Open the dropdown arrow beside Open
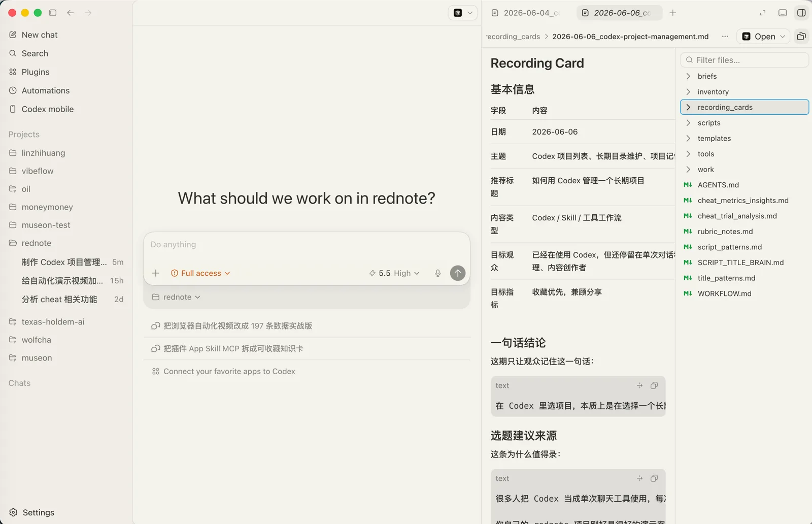 (x=783, y=37)
